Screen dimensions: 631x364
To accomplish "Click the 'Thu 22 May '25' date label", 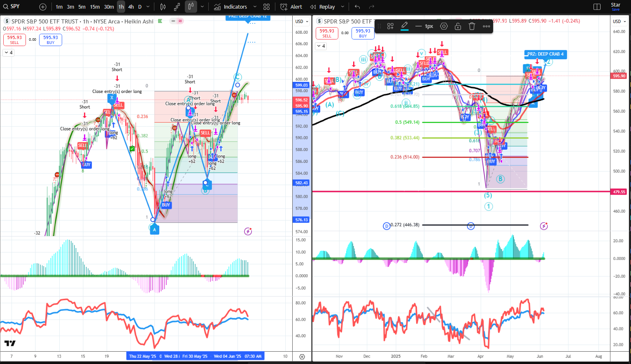I will tap(142, 356).
